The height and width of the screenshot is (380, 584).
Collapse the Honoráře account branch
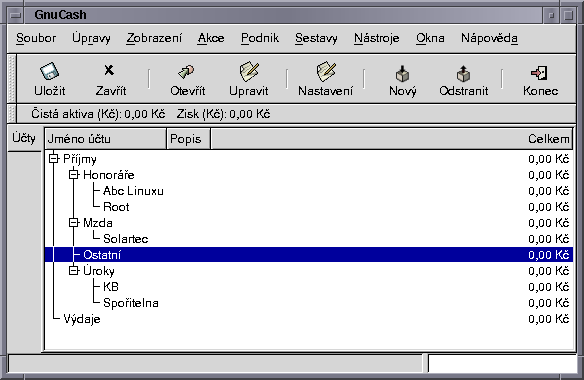click(x=74, y=174)
